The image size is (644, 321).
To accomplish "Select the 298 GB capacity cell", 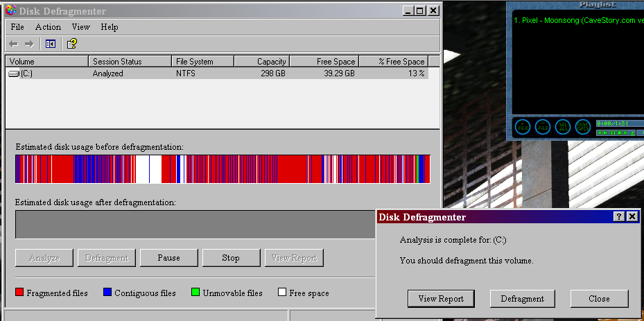I will pos(273,73).
